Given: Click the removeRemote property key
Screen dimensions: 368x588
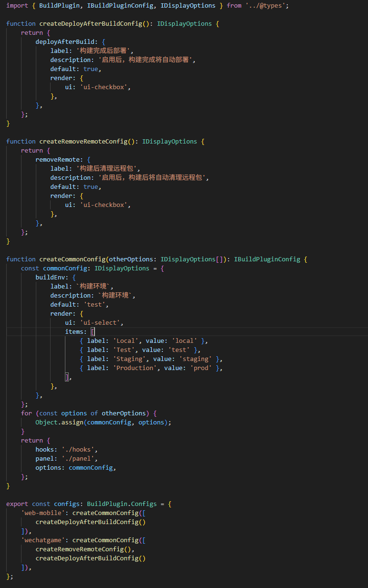Looking at the screenshot, I should point(58,160).
